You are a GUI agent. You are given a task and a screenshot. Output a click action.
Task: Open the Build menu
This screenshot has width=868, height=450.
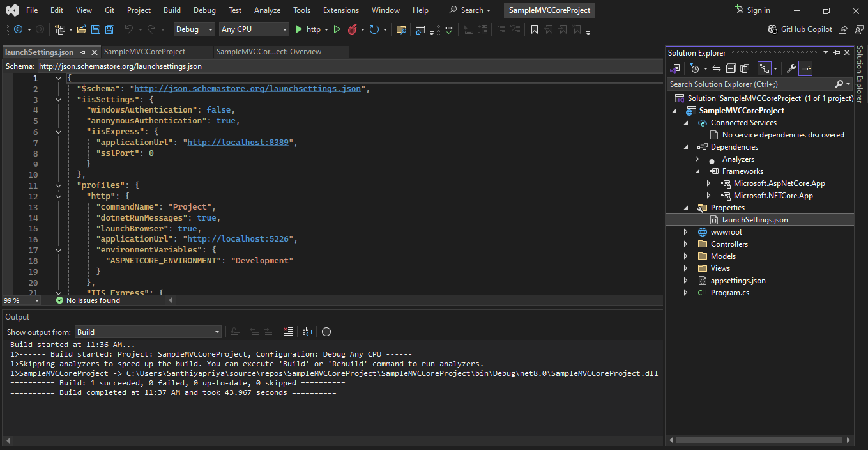point(172,10)
